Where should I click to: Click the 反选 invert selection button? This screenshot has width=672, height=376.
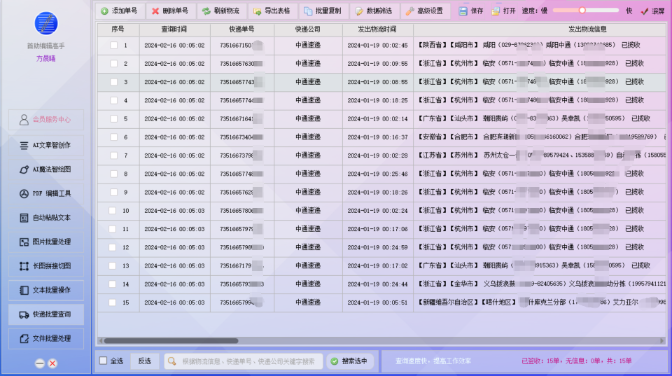click(x=145, y=361)
